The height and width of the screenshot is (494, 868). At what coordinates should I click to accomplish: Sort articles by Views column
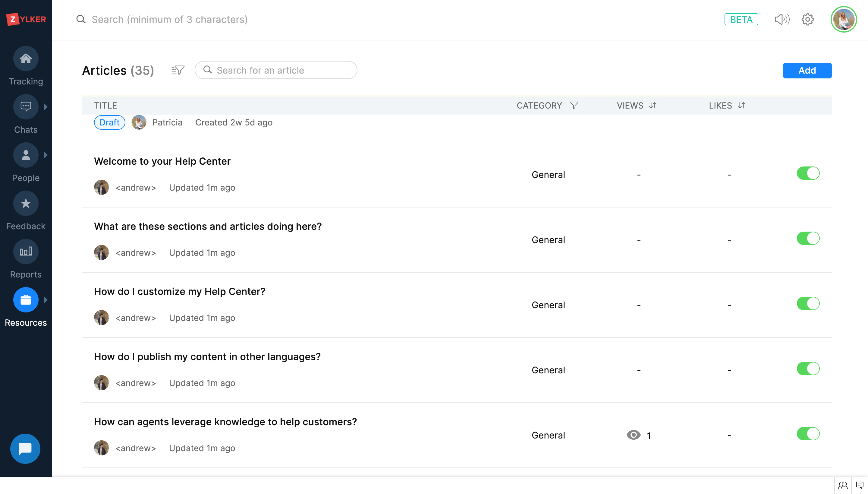coord(653,106)
